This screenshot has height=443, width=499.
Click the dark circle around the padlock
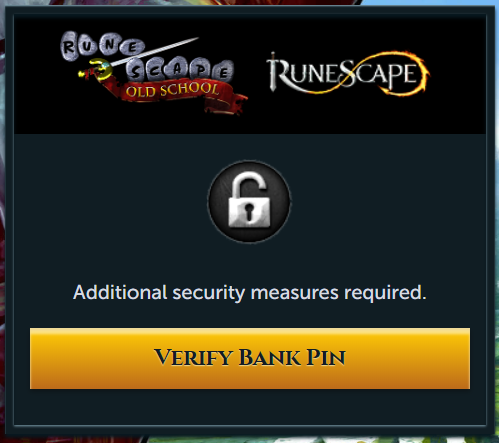(249, 201)
